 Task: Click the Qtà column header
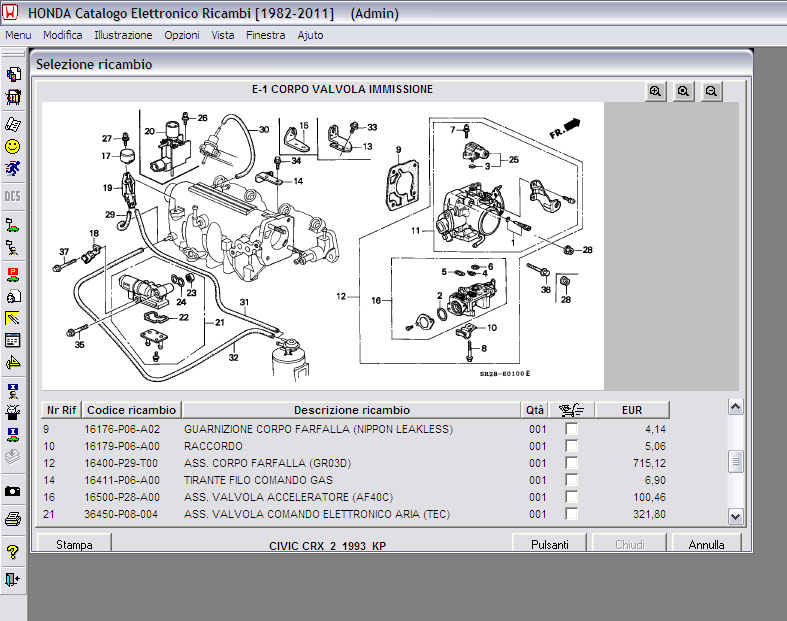pos(535,410)
